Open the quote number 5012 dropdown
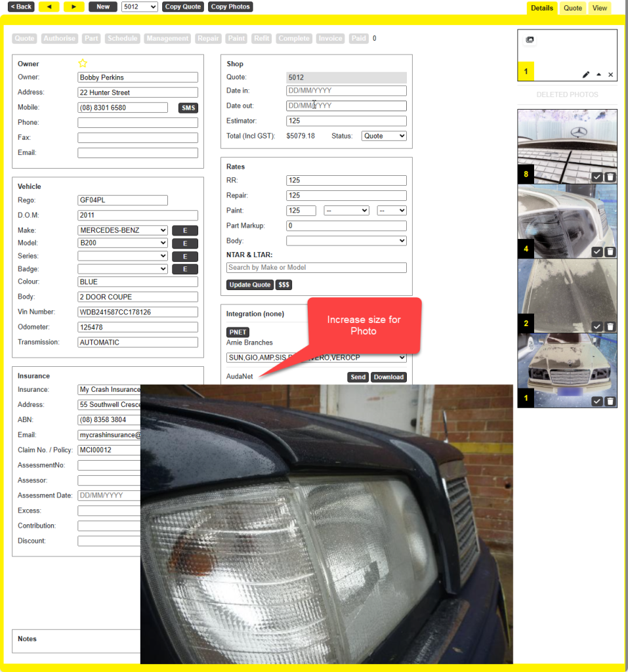The height and width of the screenshot is (672, 628). coord(140,7)
